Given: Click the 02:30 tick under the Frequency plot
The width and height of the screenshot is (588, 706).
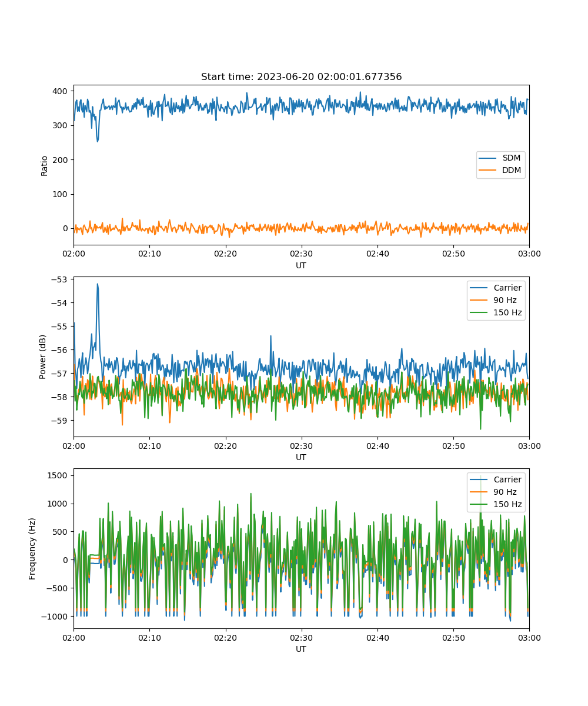Looking at the screenshot, I should pos(301,637).
